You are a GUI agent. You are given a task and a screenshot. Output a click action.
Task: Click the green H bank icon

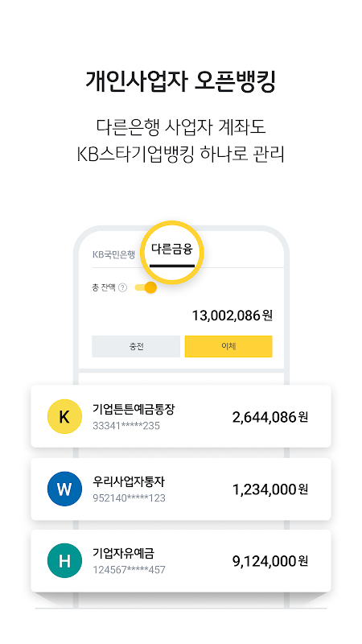click(x=64, y=560)
